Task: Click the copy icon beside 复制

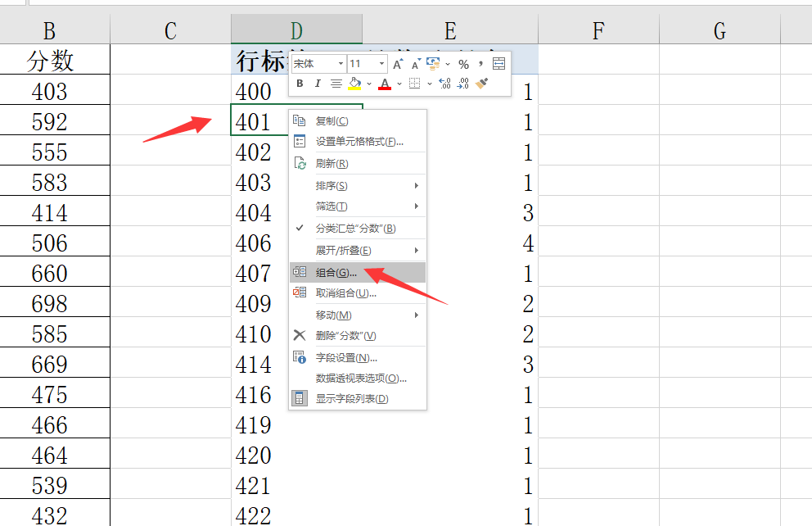Action: tap(300, 120)
